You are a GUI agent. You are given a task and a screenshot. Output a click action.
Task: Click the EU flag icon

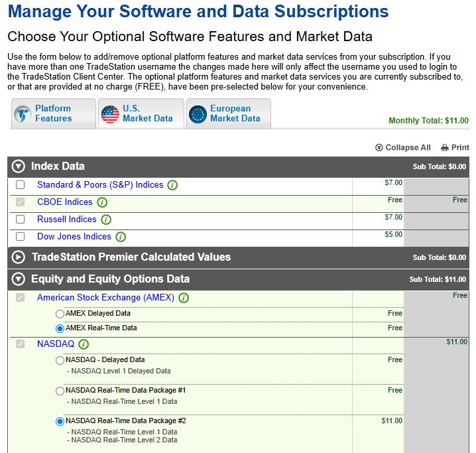198,114
